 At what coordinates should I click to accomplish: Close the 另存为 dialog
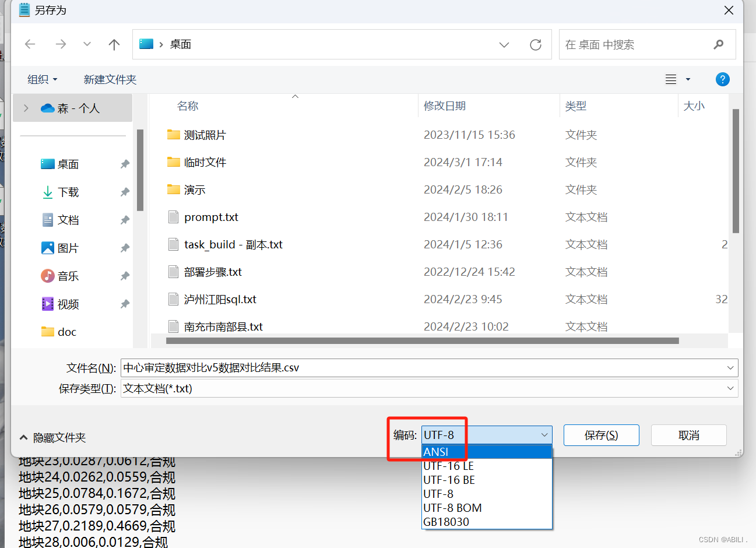coord(729,10)
